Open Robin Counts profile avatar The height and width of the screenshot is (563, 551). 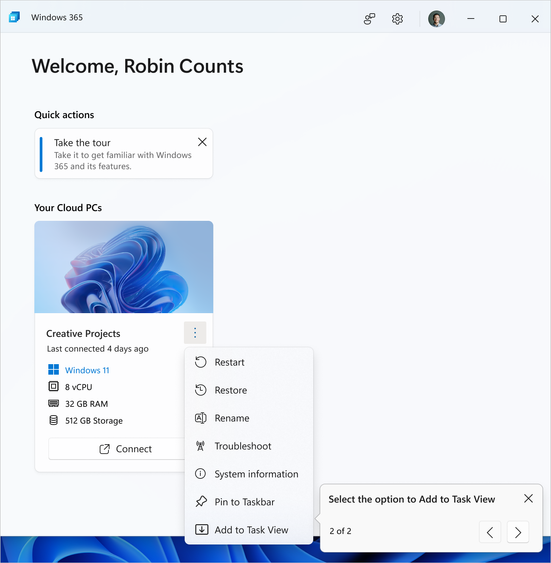point(436,19)
